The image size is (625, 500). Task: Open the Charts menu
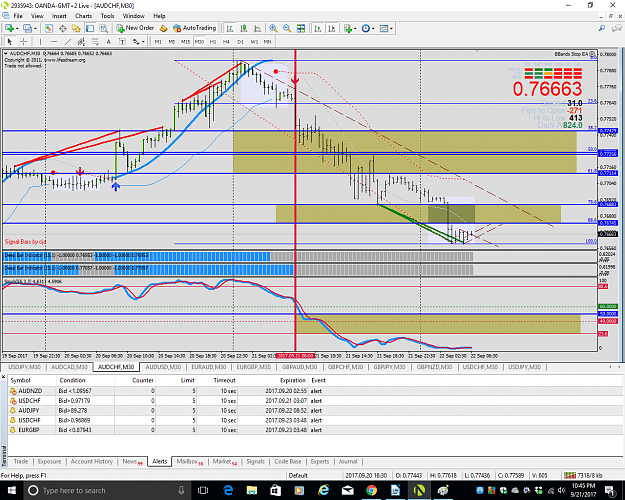coord(83,16)
